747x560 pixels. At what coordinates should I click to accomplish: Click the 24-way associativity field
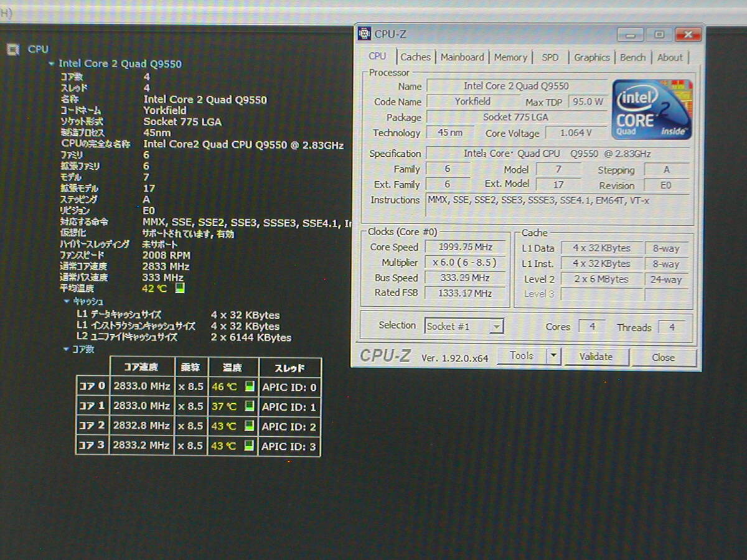(667, 279)
